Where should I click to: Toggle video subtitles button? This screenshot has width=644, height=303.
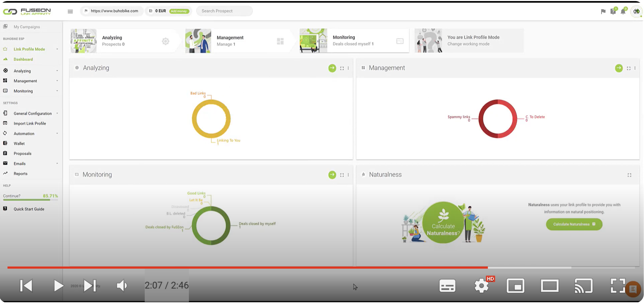point(447,286)
